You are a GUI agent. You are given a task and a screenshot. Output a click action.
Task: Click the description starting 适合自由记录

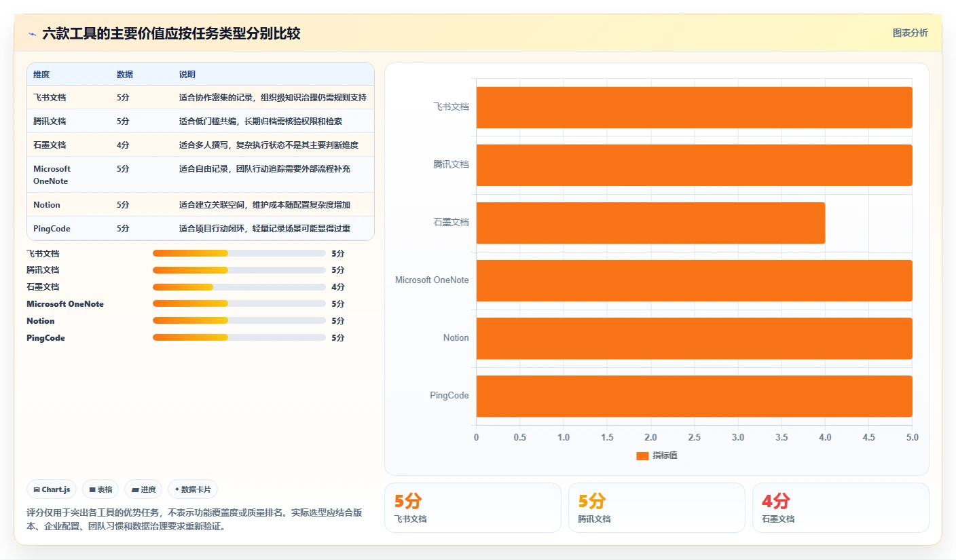click(265, 169)
